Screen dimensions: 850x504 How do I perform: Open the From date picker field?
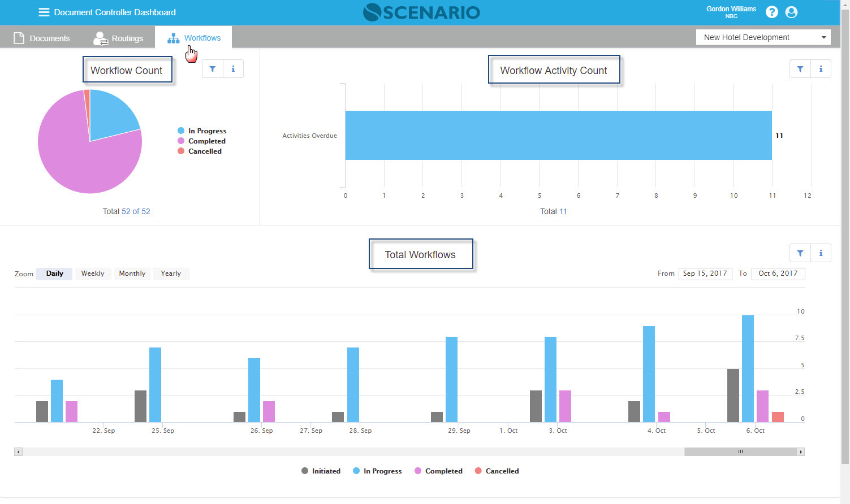tap(705, 273)
